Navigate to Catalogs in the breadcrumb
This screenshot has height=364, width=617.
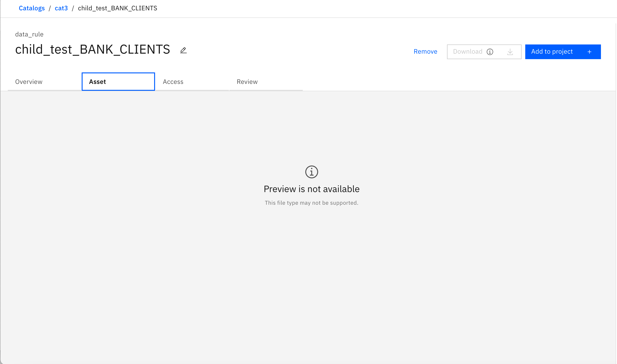pos(32,8)
